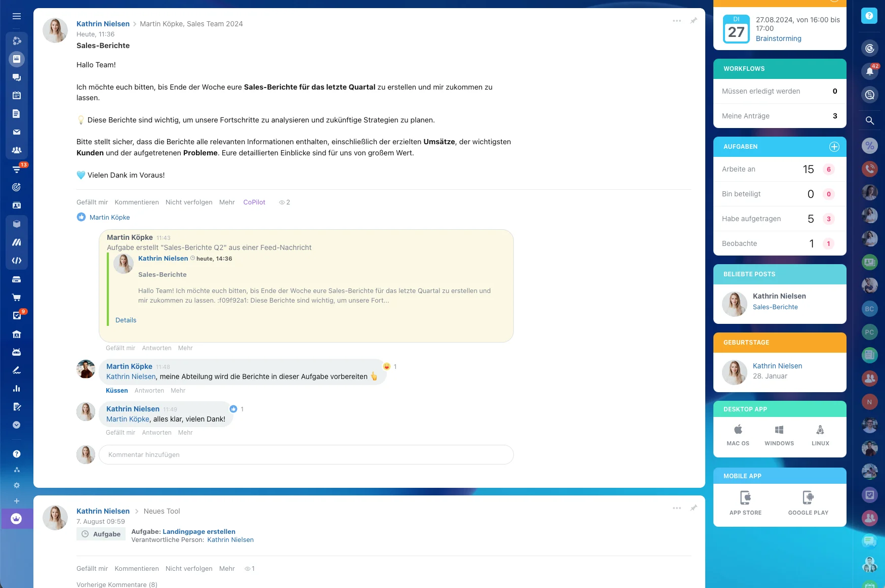Open the Tasks icon with badge 9
Image resolution: width=885 pixels, height=588 pixels.
point(17,315)
